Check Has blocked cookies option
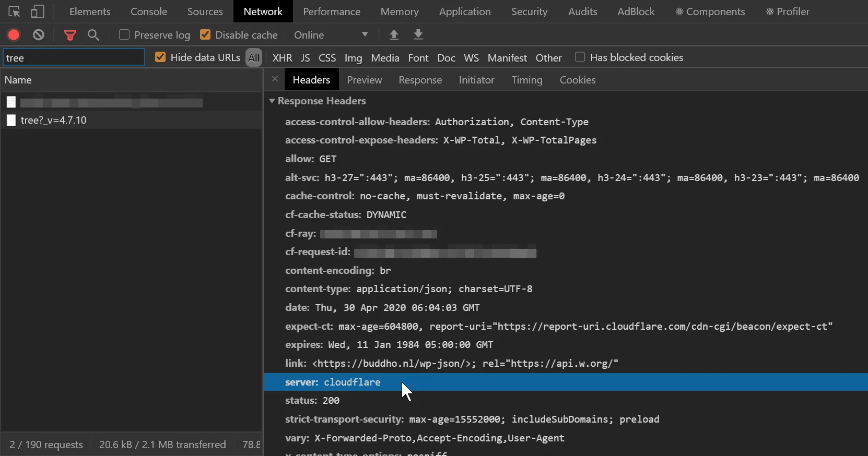The width and height of the screenshot is (868, 456). [580, 57]
